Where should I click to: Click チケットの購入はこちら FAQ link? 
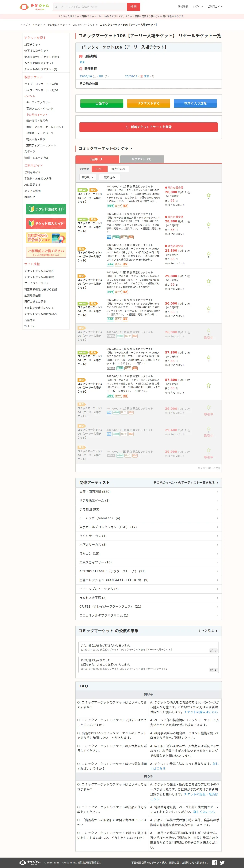(x=201, y=712)
